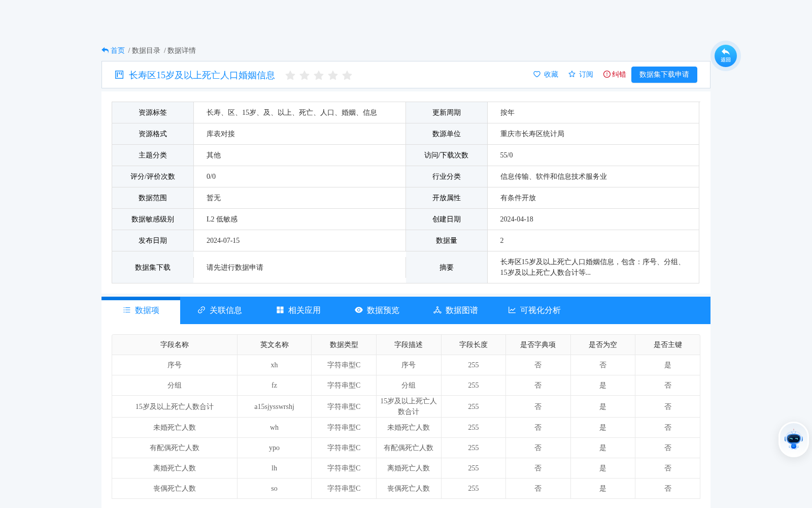Viewport: 812px width, 508px height.
Task: Click the graph icon on 数据图谱 tab
Action: tap(437, 310)
